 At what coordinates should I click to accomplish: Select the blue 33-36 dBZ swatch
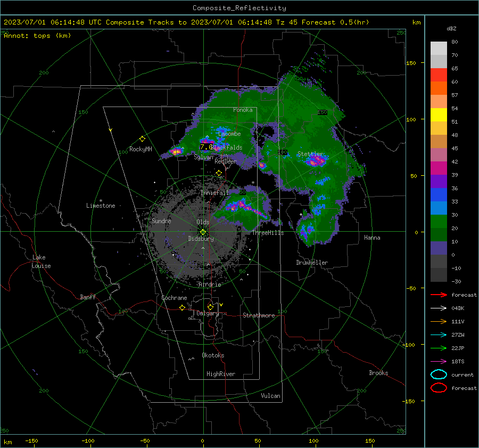click(x=439, y=194)
